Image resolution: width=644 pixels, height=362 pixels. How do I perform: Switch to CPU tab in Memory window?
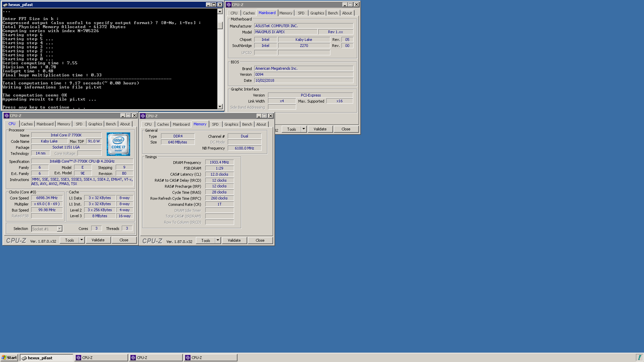click(x=148, y=124)
